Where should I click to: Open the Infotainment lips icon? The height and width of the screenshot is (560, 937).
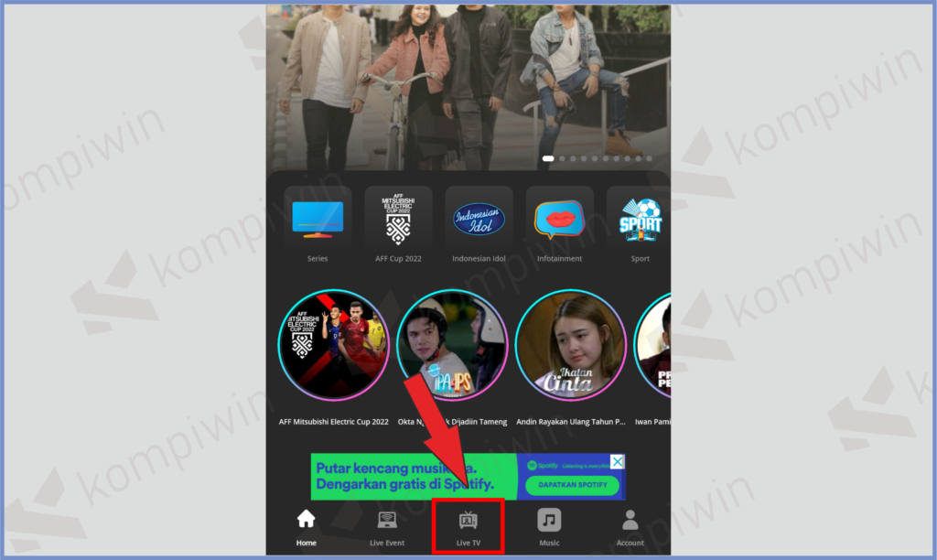coord(559,220)
